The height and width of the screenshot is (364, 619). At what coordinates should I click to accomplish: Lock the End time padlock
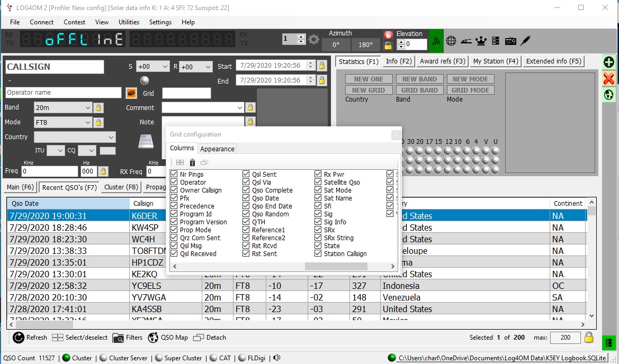click(x=322, y=80)
